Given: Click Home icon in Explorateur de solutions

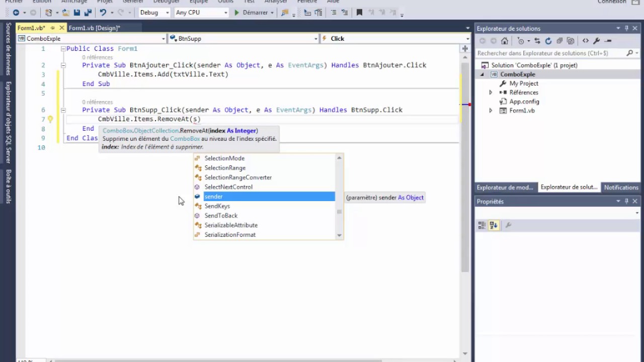Looking at the screenshot, I should coord(505,41).
